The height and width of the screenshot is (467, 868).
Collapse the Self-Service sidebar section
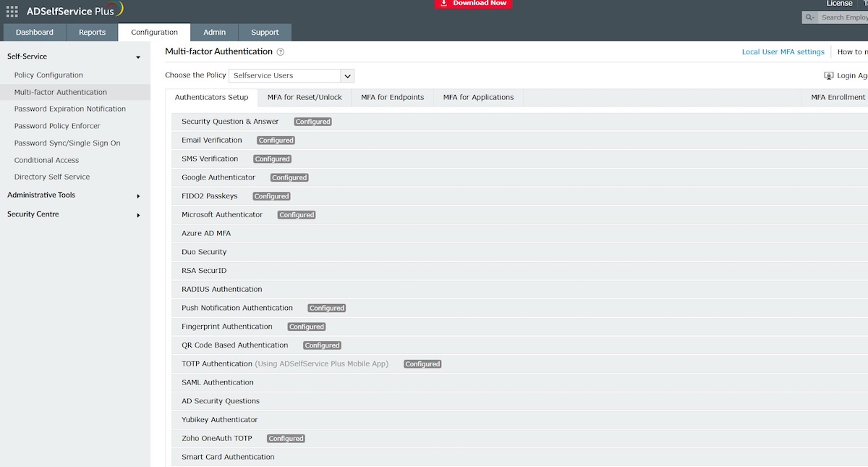click(x=138, y=57)
